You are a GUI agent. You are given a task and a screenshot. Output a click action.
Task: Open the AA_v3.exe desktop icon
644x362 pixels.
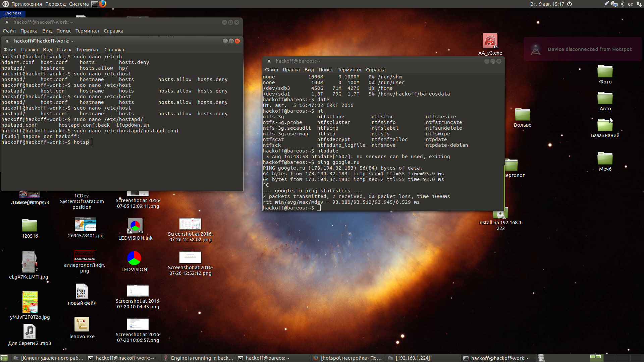(490, 41)
